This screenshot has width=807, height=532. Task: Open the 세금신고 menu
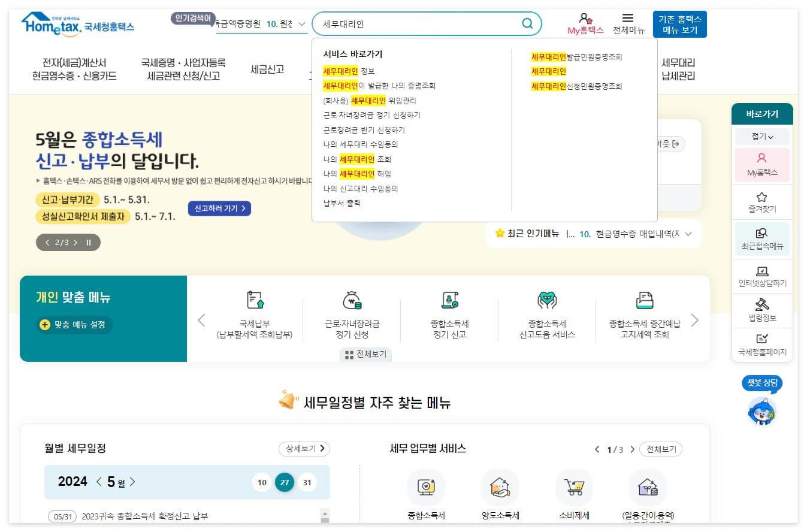tap(266, 69)
